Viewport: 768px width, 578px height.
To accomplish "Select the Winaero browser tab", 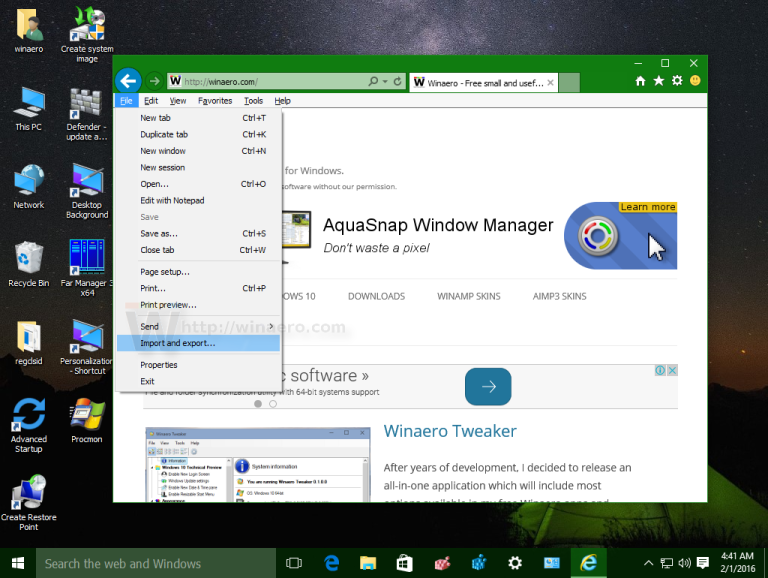I will coord(483,83).
